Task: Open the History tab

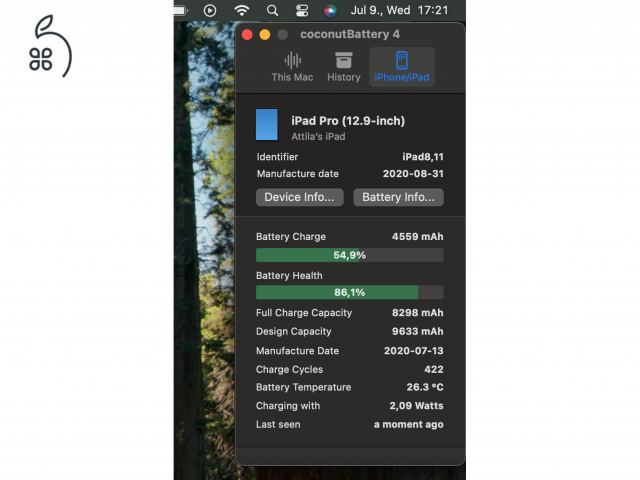Action: [344, 67]
